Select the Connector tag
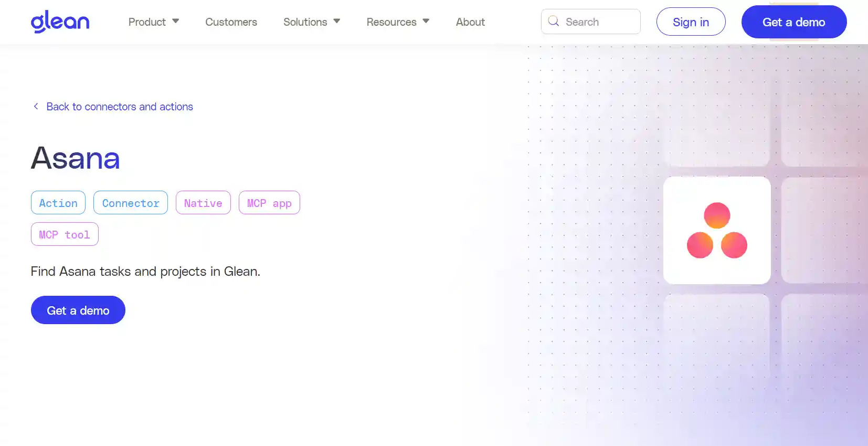Image resolution: width=868 pixels, height=446 pixels. (x=131, y=203)
